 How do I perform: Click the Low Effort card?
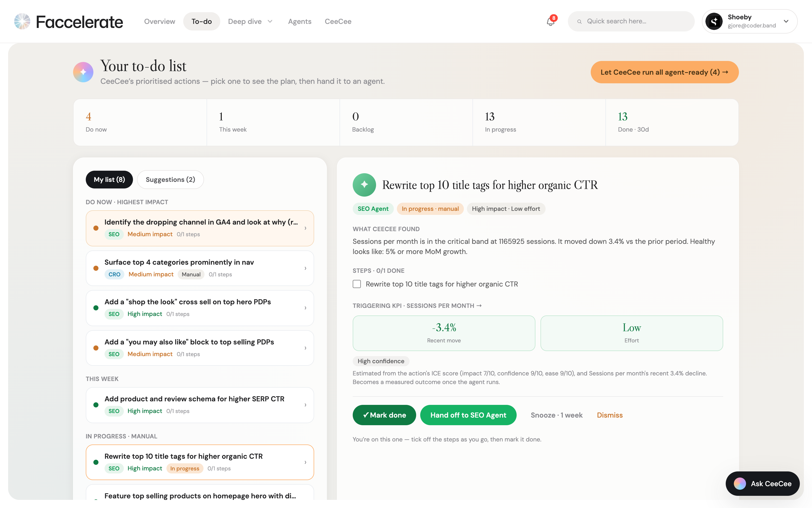632,333
